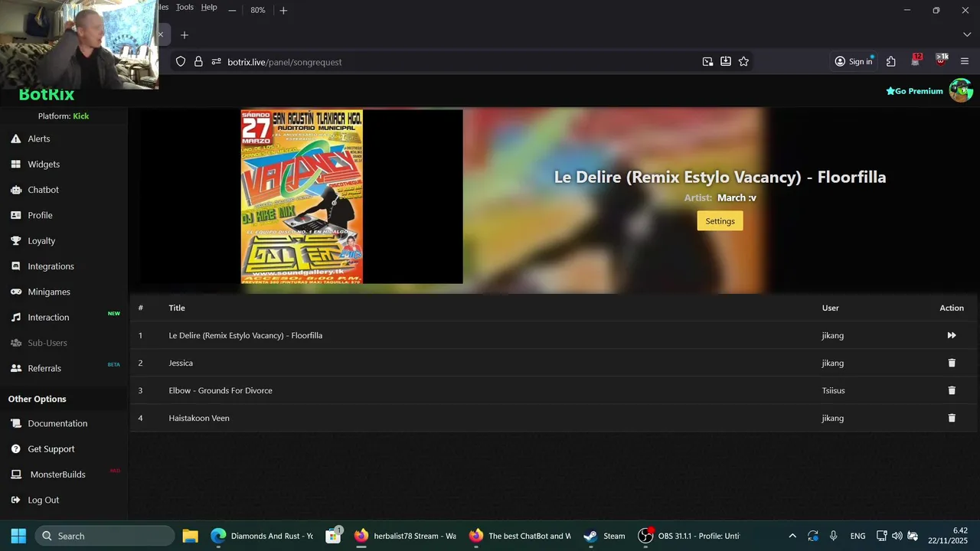Click the Interaction music note icon

click(x=15, y=317)
